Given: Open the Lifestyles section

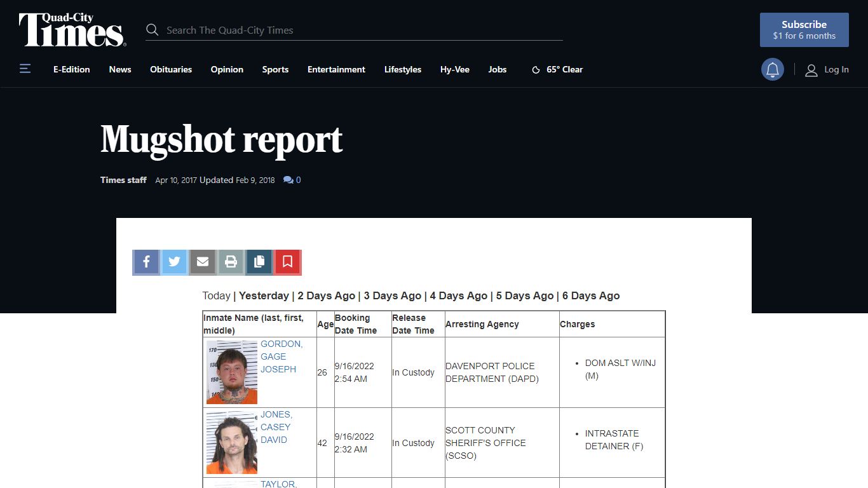Looking at the screenshot, I should [403, 69].
